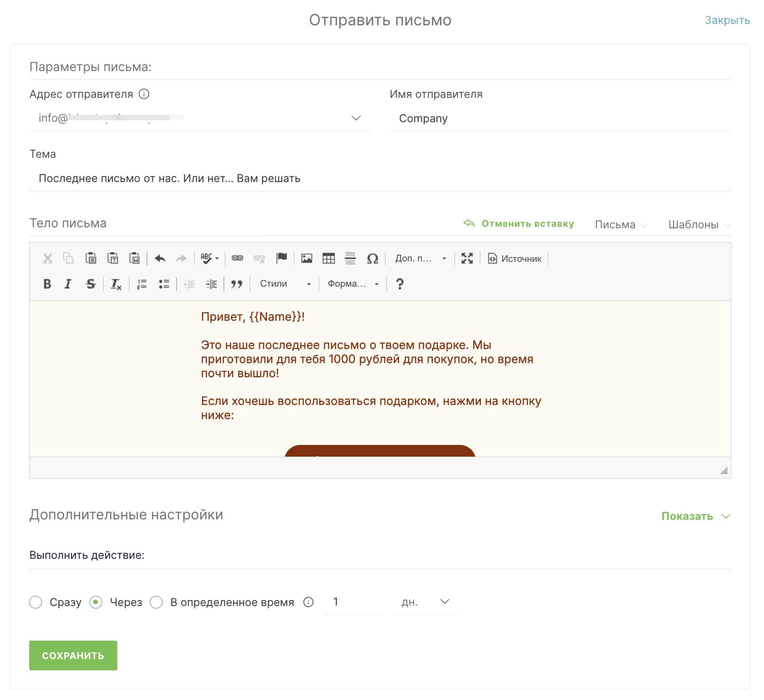This screenshot has height=700, width=764.
Task: Click the Источник source button
Action: (x=515, y=258)
